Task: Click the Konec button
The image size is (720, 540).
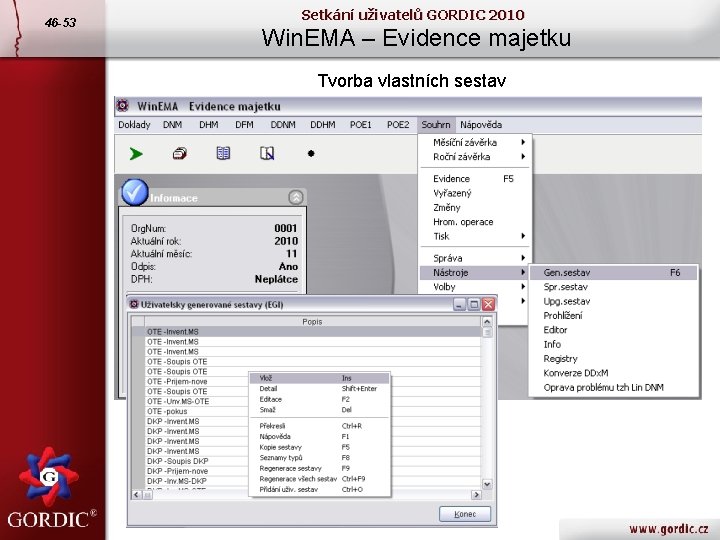Action: [465, 514]
